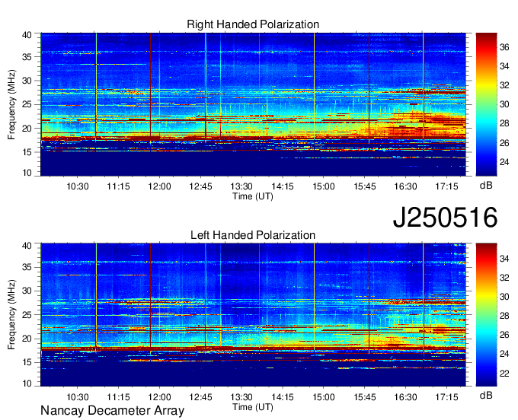The height and width of the screenshot is (420, 518).
Task: Click the 15:00 time tick under the top plot
Action: pos(324,186)
